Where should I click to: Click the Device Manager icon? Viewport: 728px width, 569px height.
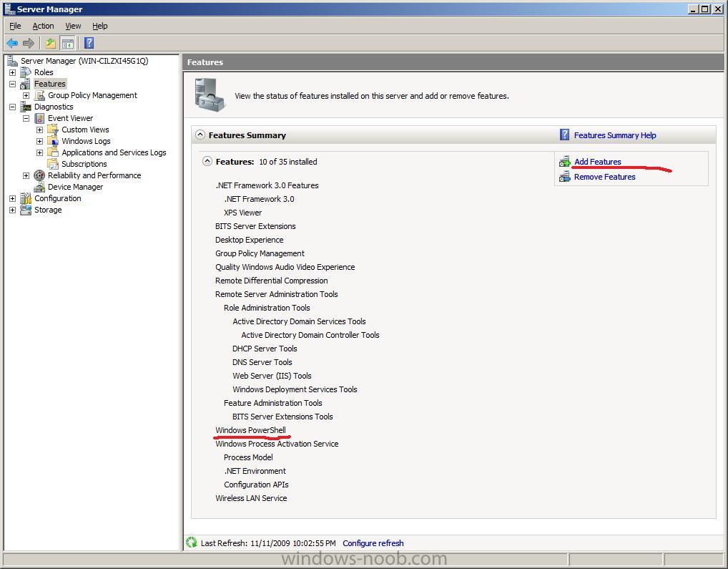pyautogui.click(x=40, y=187)
